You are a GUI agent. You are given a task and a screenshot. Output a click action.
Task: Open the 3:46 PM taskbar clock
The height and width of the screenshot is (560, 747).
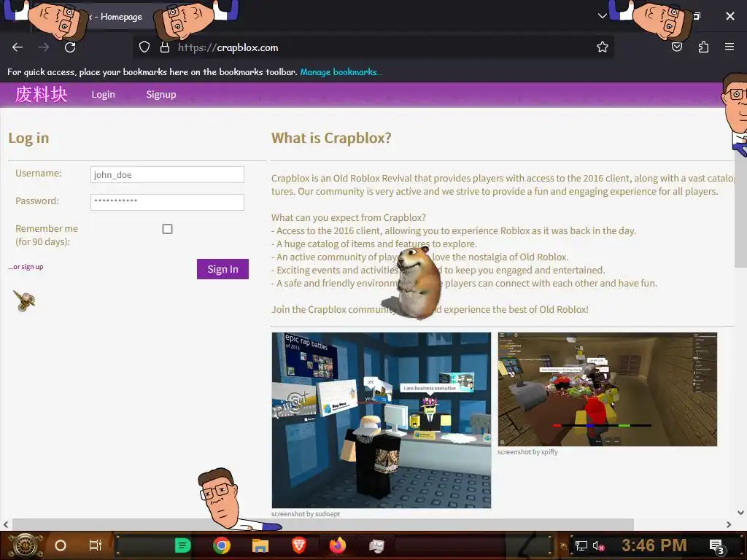[654, 545]
